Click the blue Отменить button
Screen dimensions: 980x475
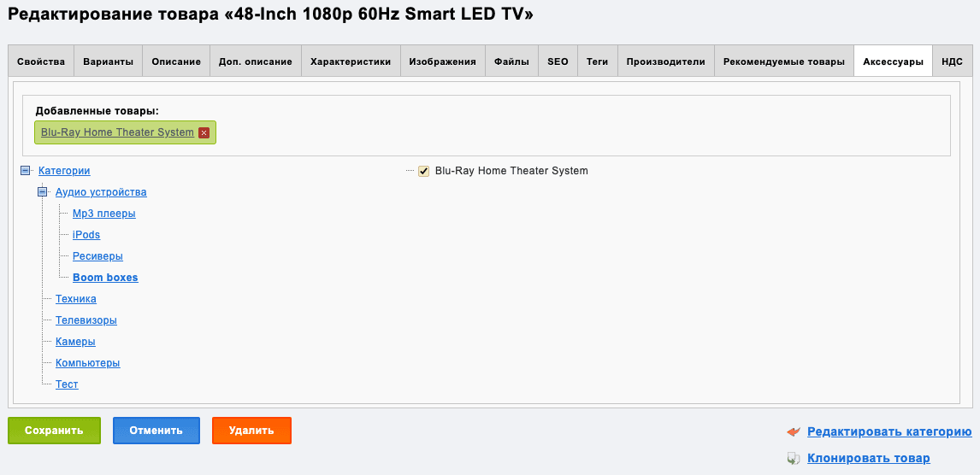coord(156,431)
